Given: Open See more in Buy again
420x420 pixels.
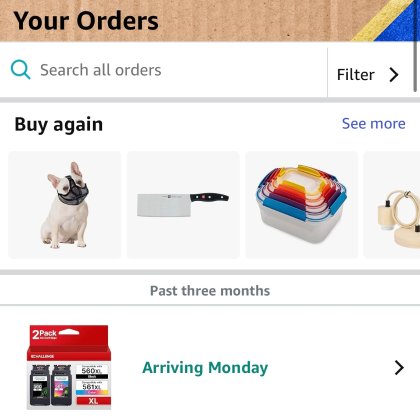Looking at the screenshot, I should click(374, 124).
